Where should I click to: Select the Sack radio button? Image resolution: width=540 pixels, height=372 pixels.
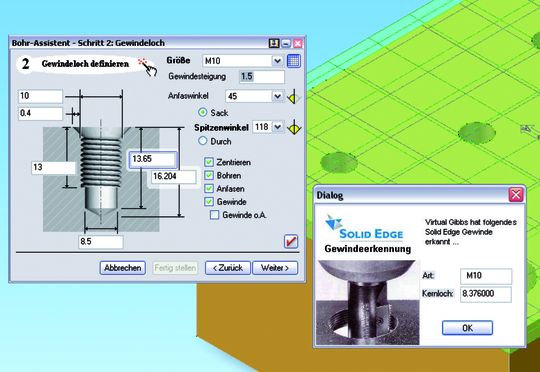tap(203, 112)
